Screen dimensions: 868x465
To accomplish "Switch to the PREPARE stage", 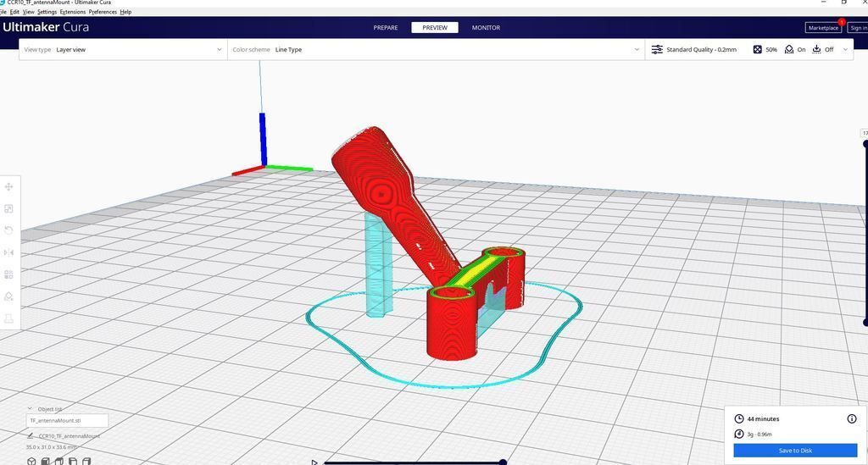I will pos(386,28).
